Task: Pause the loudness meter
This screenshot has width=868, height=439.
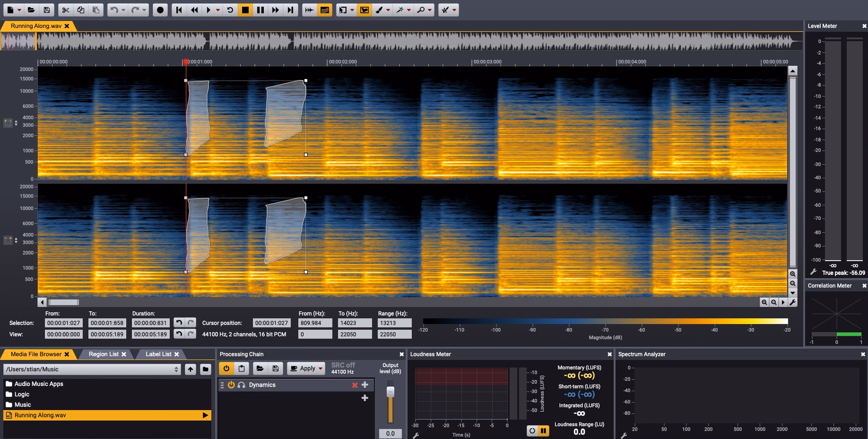Action: pos(543,431)
